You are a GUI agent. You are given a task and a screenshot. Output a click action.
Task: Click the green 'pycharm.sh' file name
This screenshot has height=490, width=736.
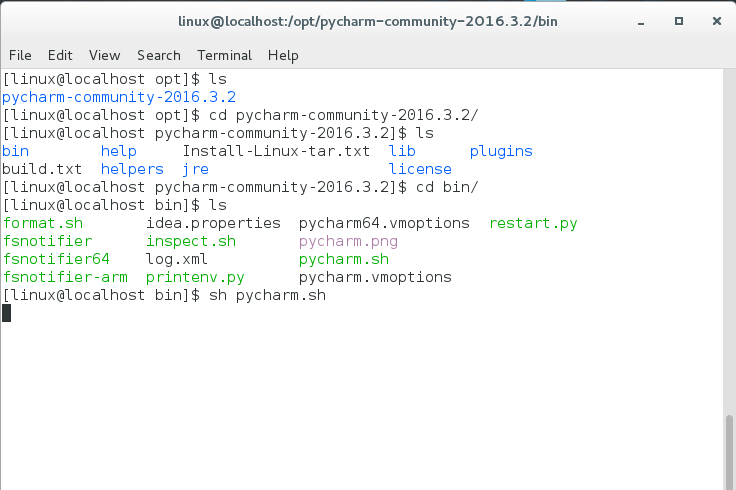click(x=344, y=259)
